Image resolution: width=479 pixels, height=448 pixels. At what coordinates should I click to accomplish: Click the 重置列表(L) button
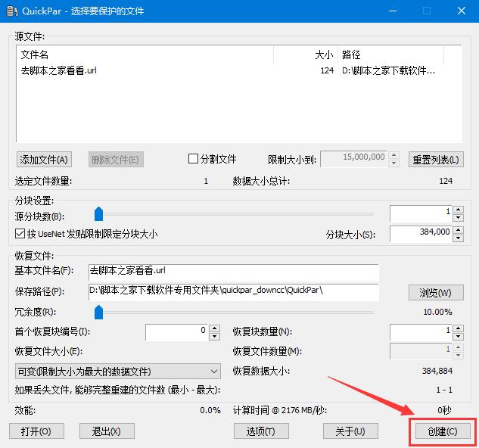tap(436, 160)
